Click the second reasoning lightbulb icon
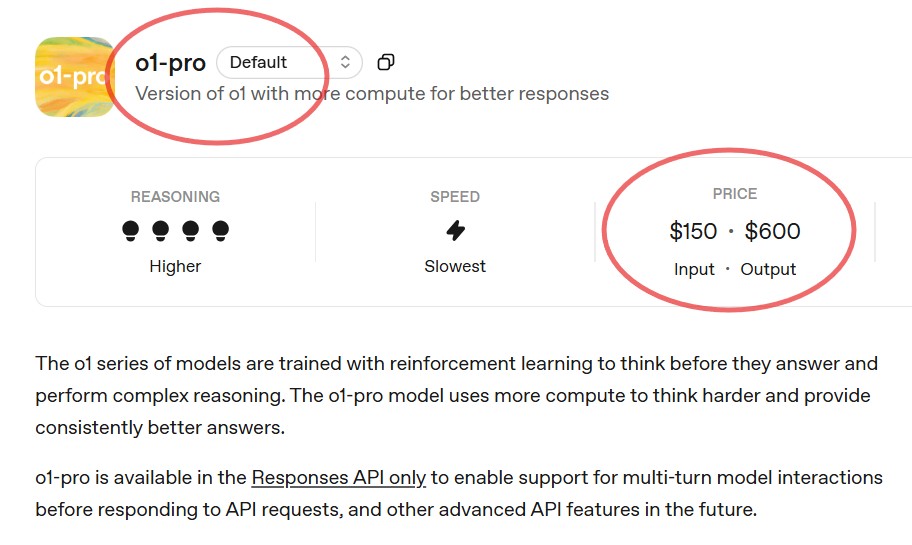The height and width of the screenshot is (545, 912). pyautogui.click(x=160, y=231)
